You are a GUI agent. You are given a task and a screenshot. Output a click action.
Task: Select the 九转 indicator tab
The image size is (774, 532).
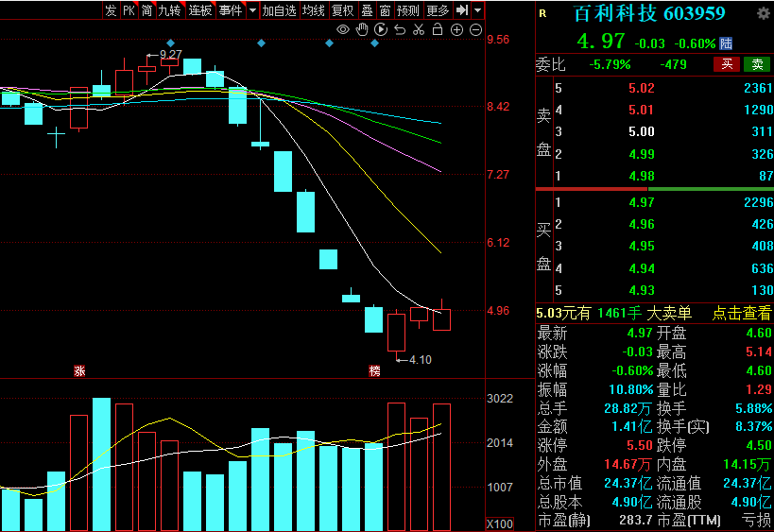coord(169,10)
